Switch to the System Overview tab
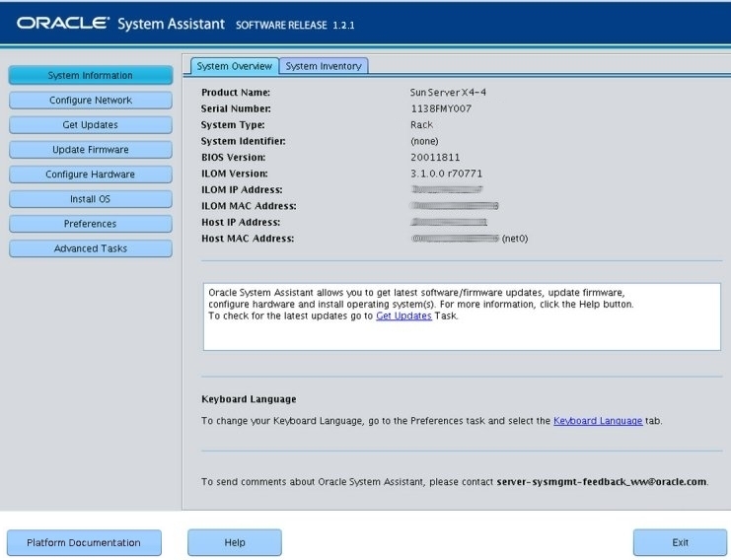The height and width of the screenshot is (560, 731). click(x=235, y=66)
